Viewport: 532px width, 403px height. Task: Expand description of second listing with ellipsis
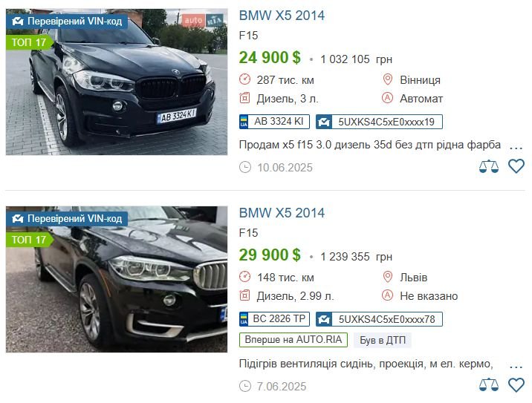(x=516, y=367)
